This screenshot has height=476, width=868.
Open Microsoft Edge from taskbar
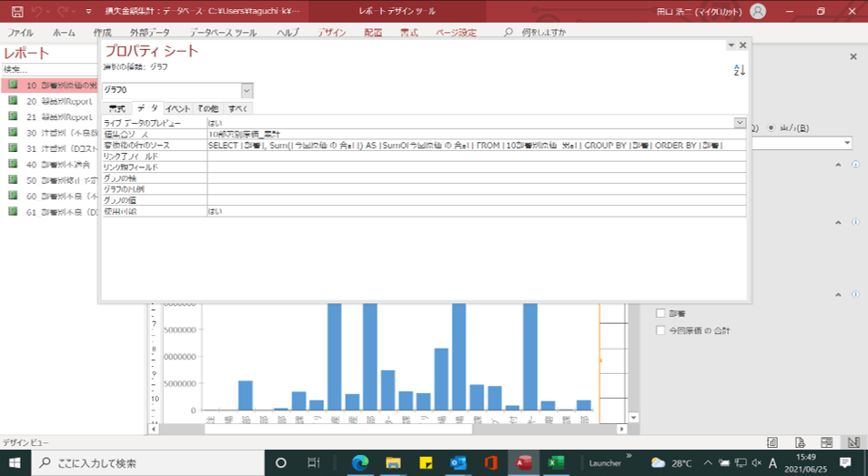point(360,462)
